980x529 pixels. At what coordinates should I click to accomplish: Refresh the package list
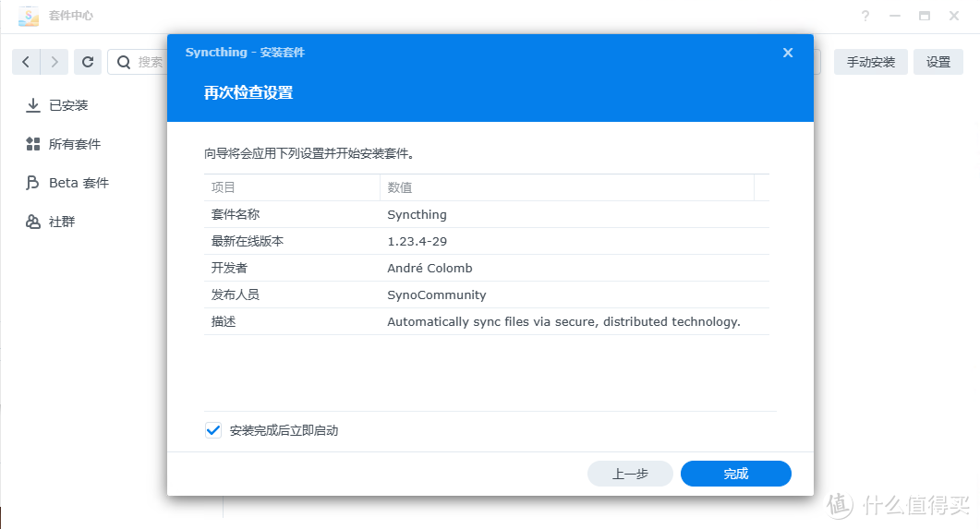(88, 62)
